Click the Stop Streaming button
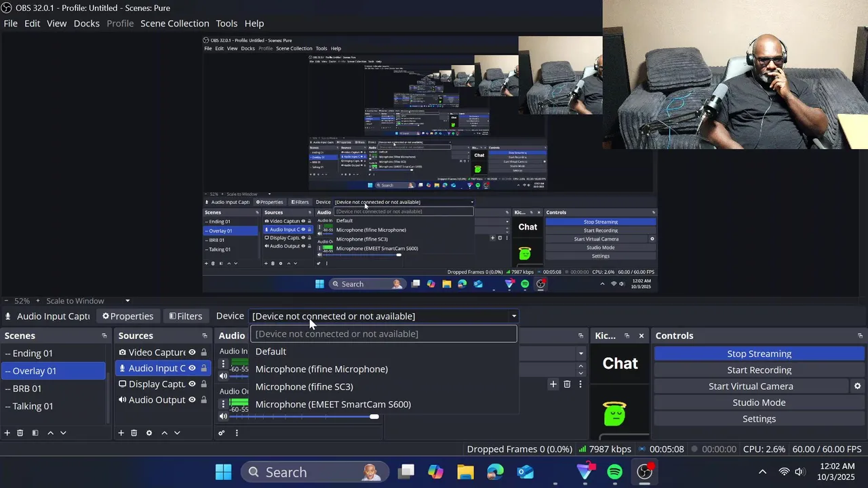This screenshot has height=488, width=868. 759,354
